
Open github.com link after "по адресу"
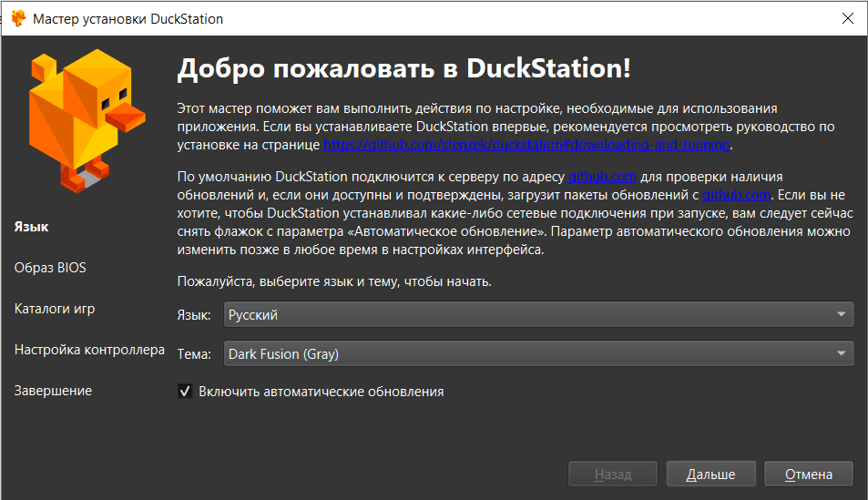click(602, 177)
